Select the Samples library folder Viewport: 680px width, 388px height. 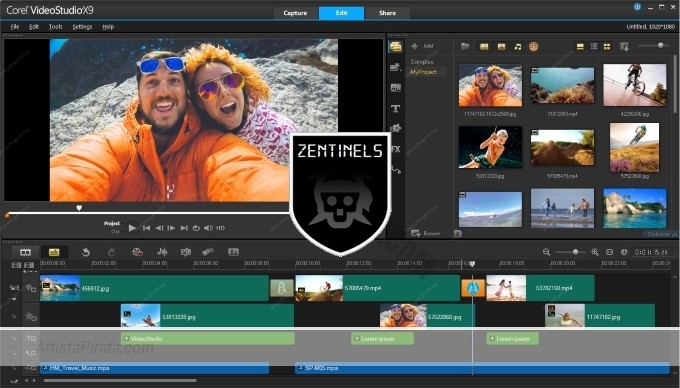coord(422,62)
